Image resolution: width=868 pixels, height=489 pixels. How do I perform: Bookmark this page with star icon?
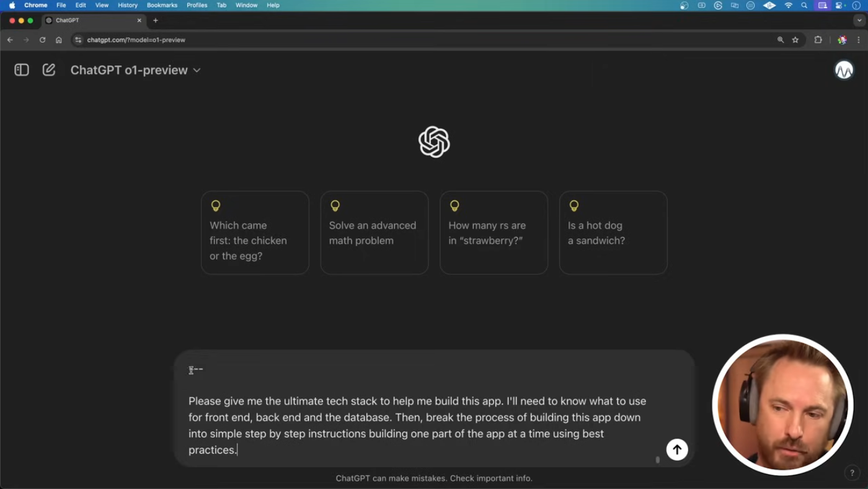point(795,40)
